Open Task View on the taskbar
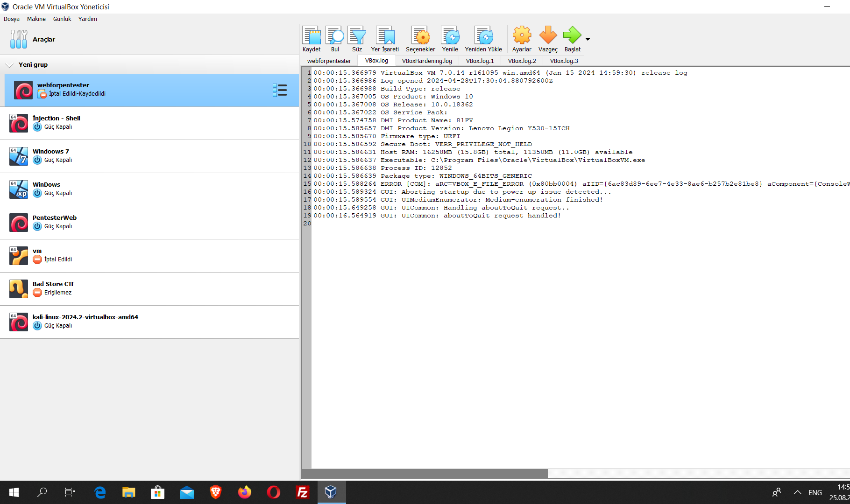The width and height of the screenshot is (850, 504). [x=70, y=492]
